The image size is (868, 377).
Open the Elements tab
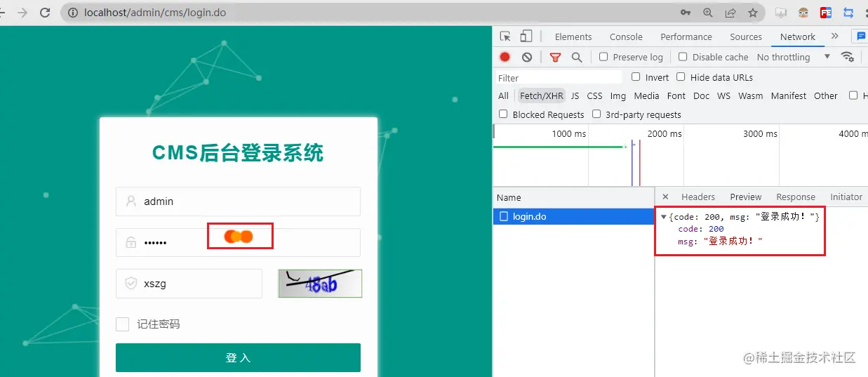pos(573,37)
